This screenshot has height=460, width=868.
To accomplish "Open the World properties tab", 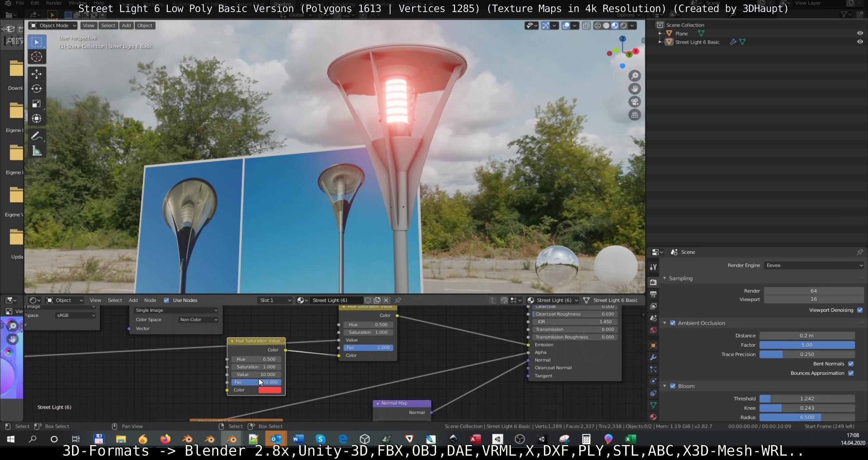I will click(653, 330).
